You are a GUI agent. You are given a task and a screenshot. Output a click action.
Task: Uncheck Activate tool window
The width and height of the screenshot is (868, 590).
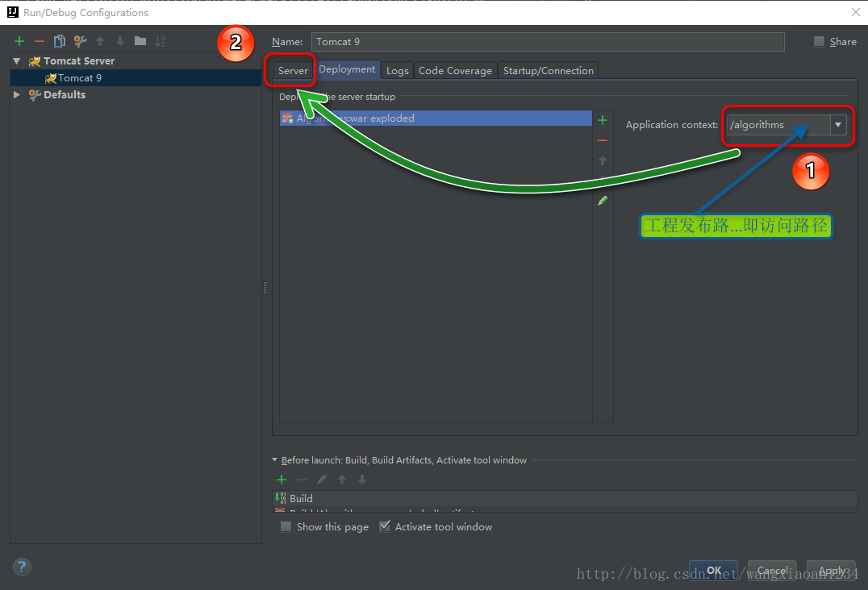pos(385,526)
